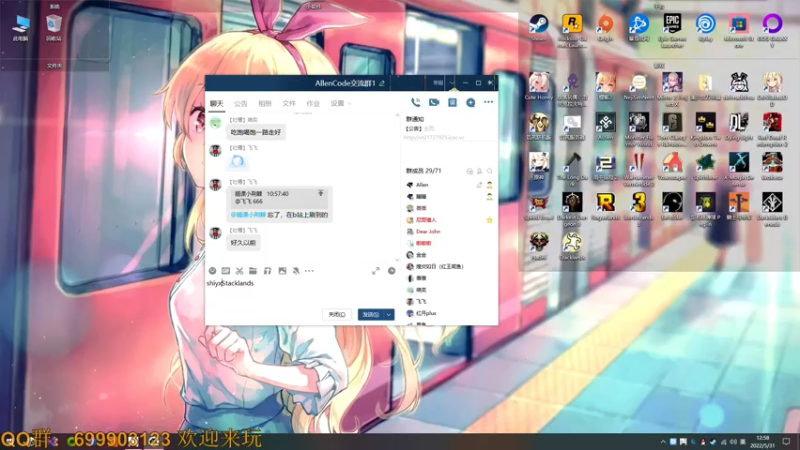Open message history clock icon

[391, 271]
